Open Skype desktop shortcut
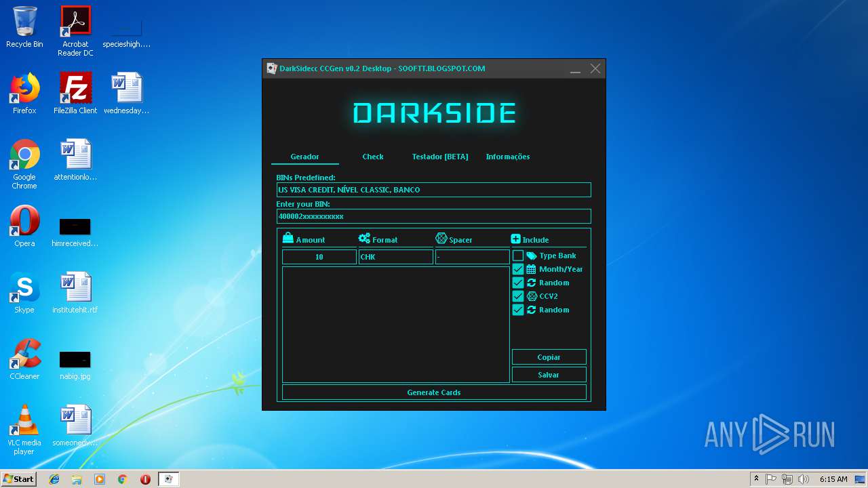 pyautogui.click(x=24, y=293)
